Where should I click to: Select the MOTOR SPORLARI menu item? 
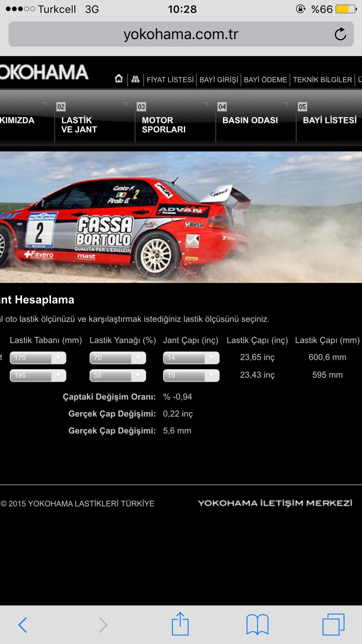(163, 125)
